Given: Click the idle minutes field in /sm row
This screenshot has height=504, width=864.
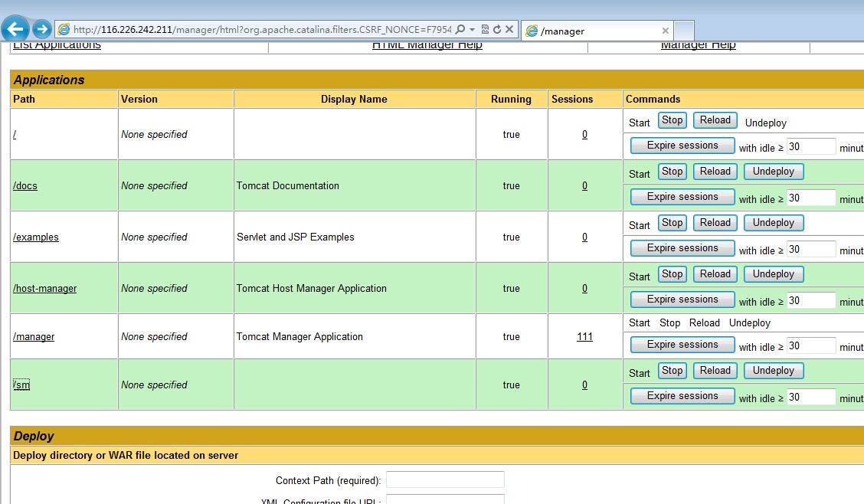Looking at the screenshot, I should (811, 397).
